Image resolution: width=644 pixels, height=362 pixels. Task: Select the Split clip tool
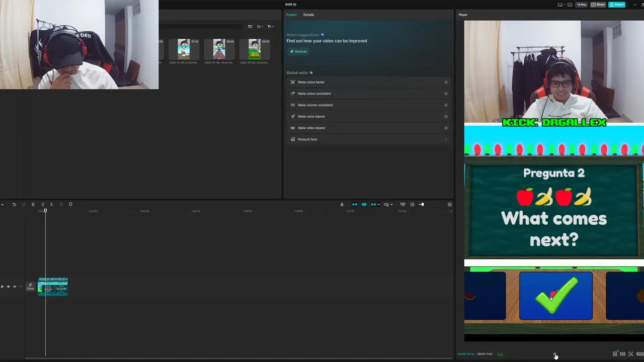pyautogui.click(x=33, y=204)
